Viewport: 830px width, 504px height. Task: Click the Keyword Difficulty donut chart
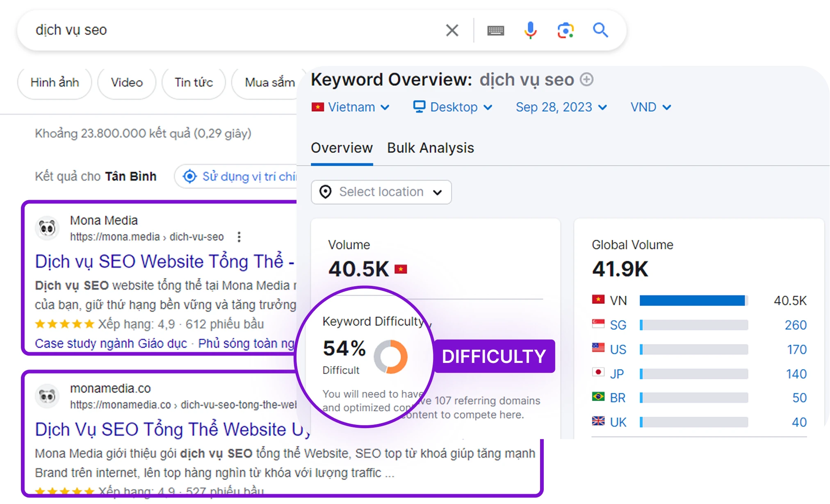(390, 356)
